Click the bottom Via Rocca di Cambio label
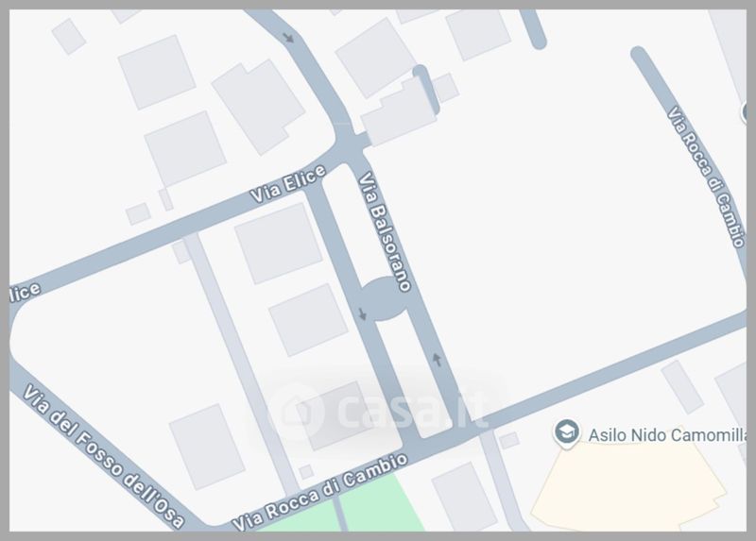 pyautogui.click(x=320, y=492)
